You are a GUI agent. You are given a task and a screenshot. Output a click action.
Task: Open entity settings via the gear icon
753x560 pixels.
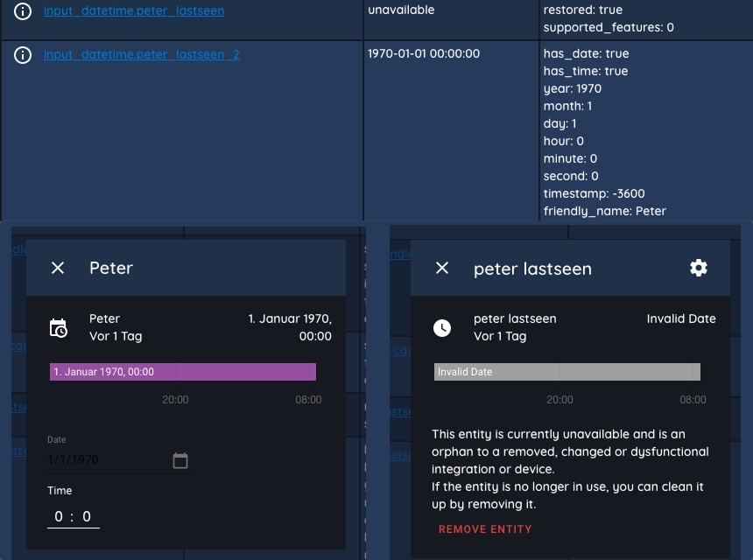click(x=698, y=268)
